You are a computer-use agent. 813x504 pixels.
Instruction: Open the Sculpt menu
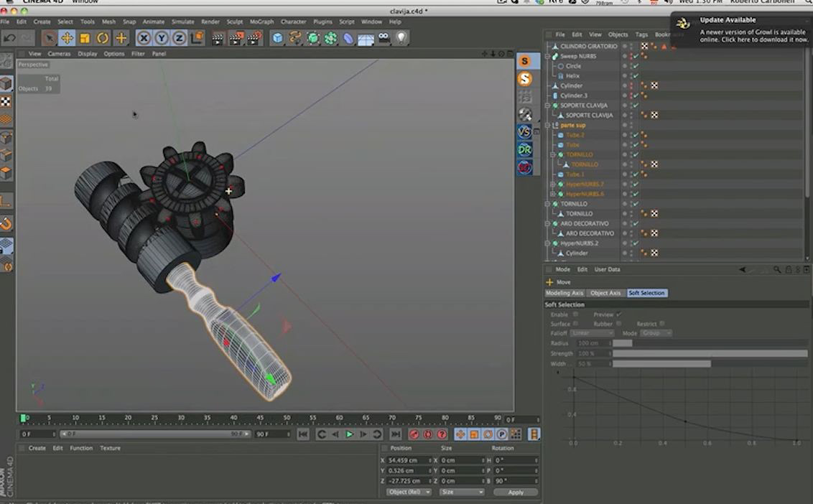[234, 22]
